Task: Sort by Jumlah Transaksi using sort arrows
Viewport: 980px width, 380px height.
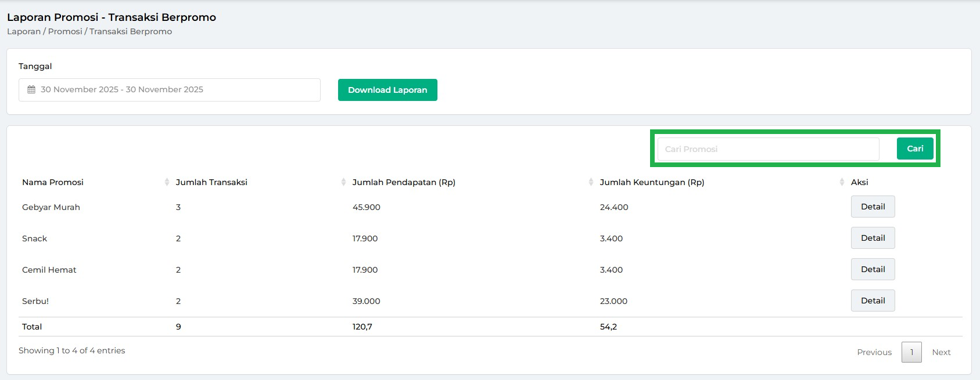Action: (x=343, y=182)
